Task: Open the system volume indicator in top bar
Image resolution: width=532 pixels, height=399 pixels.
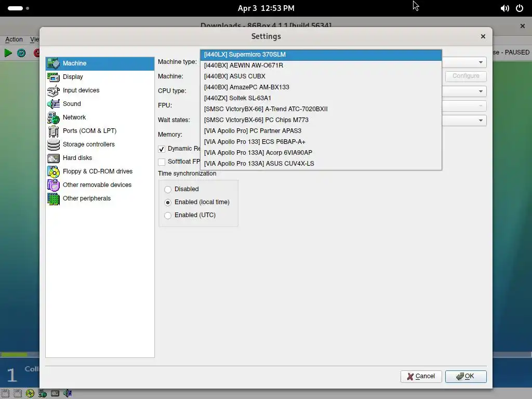Action: point(505,8)
